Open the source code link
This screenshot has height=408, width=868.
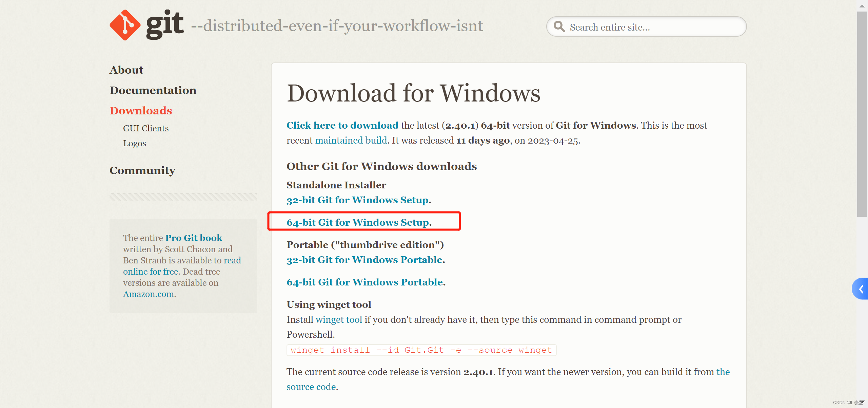[311, 386]
